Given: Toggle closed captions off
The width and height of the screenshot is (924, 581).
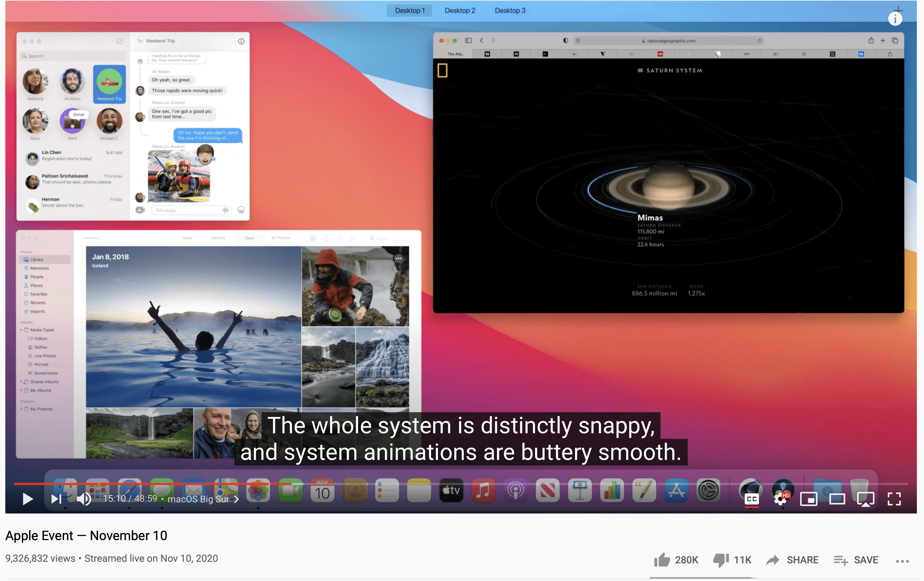Looking at the screenshot, I should 752,499.
